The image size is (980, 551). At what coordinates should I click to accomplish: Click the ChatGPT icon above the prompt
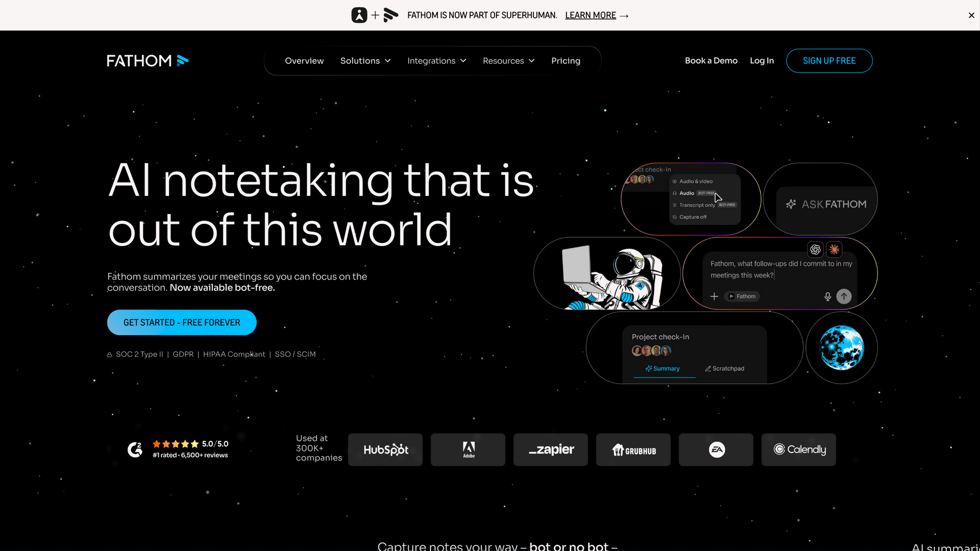pyautogui.click(x=815, y=249)
